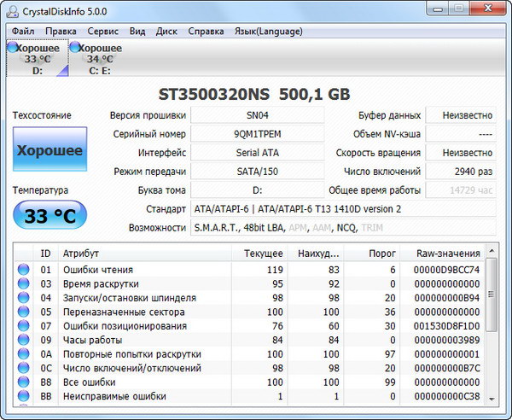Click the 33 °C temperature button

pos(49,217)
